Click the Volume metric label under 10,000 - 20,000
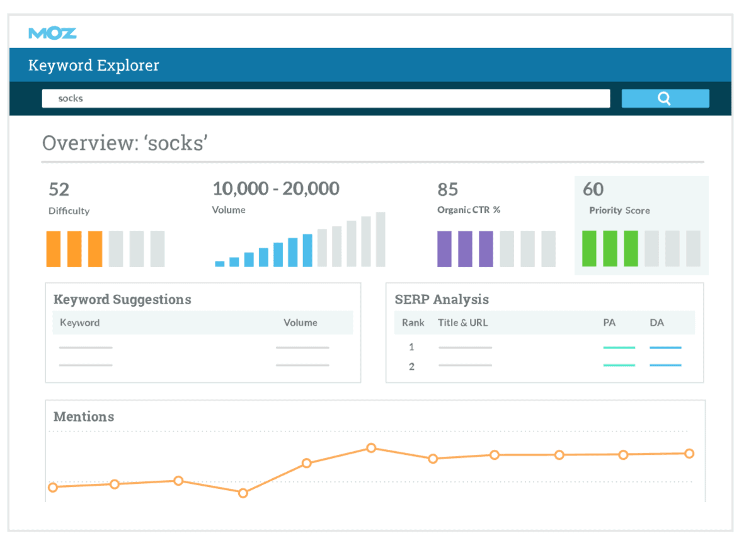Viewport: 756px width, 538px height. pyautogui.click(x=229, y=210)
